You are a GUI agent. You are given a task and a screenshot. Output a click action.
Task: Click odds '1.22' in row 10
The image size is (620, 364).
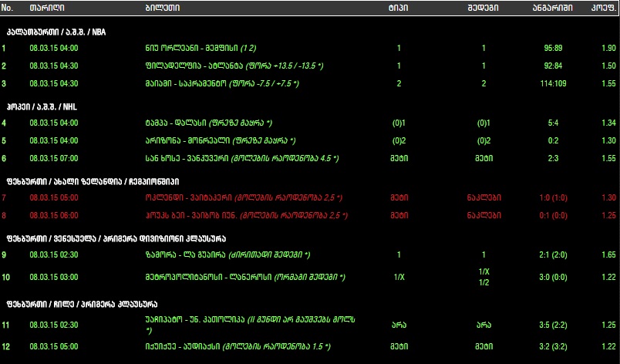click(608, 277)
